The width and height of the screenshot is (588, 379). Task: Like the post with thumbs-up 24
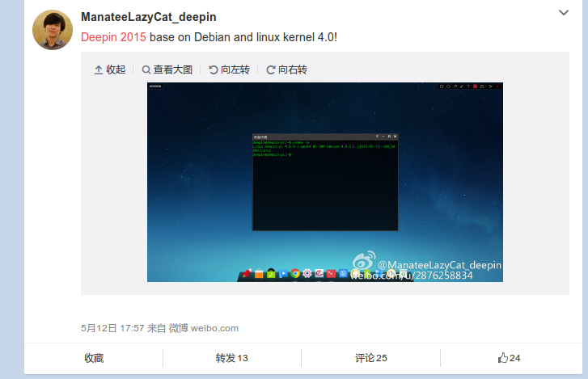pos(509,358)
